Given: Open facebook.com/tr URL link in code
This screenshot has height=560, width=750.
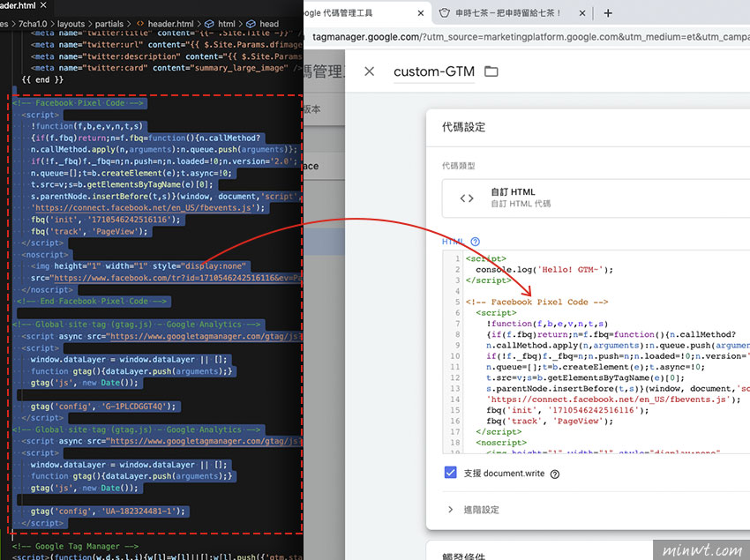Looking at the screenshot, I should pos(177,278).
